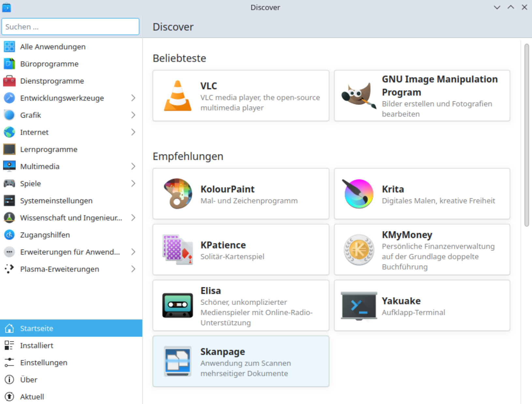View KPatience solitaire game details
The width and height of the screenshot is (532, 404).
point(241,250)
